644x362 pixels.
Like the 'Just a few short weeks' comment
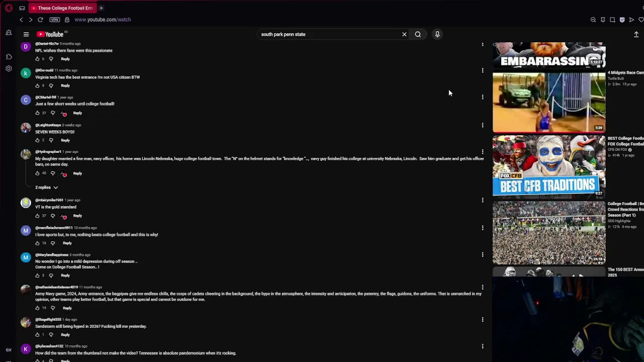(x=37, y=113)
